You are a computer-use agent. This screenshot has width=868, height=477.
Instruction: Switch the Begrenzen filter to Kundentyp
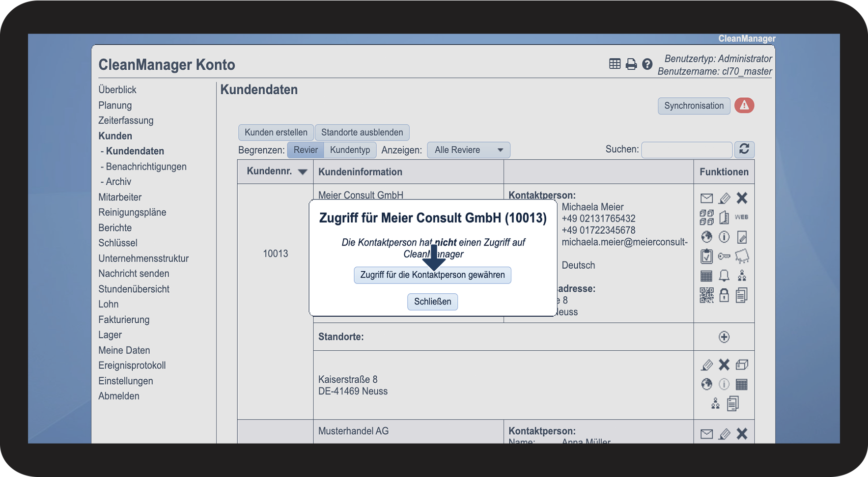[x=350, y=150]
